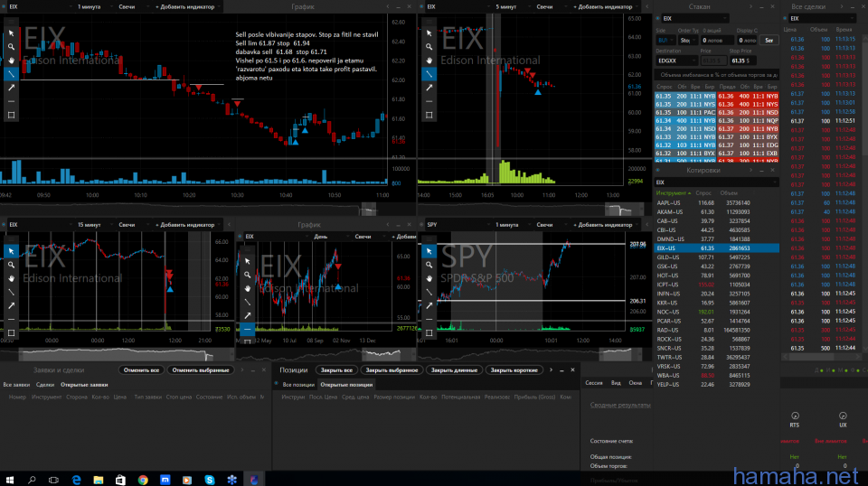868x486 pixels.
Task: Open Microsoft Edge from the taskbar
Action: (76, 480)
